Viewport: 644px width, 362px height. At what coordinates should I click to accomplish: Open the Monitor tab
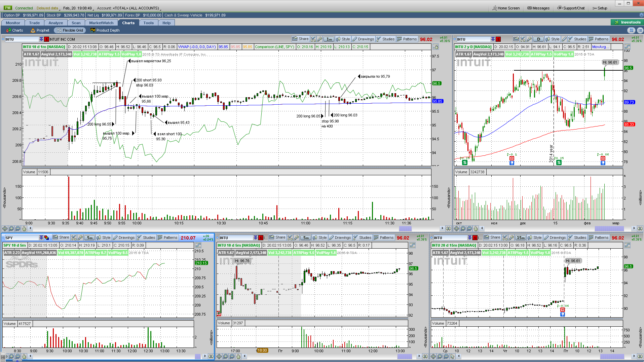[x=13, y=23]
